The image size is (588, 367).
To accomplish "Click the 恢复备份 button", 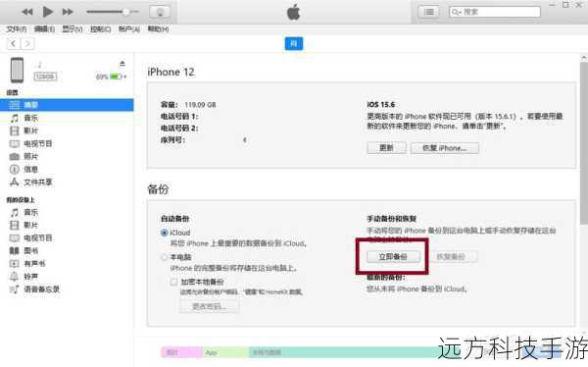I will point(451,256).
